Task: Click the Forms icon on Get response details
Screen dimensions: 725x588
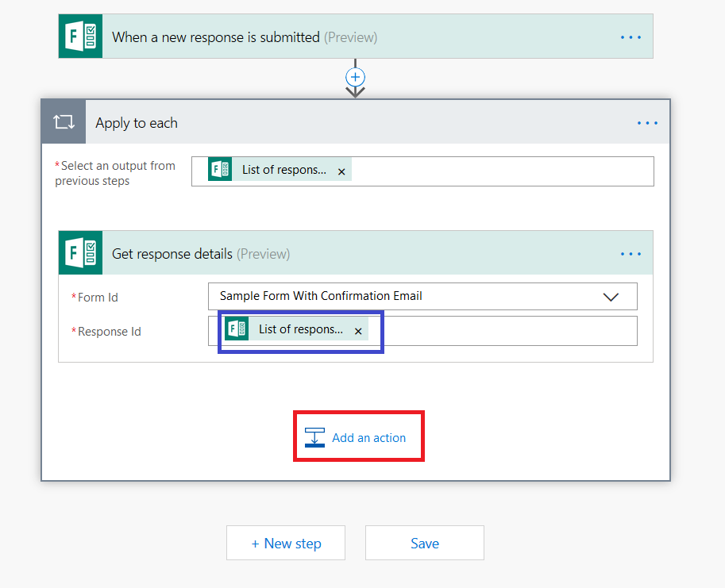Action: (80, 253)
